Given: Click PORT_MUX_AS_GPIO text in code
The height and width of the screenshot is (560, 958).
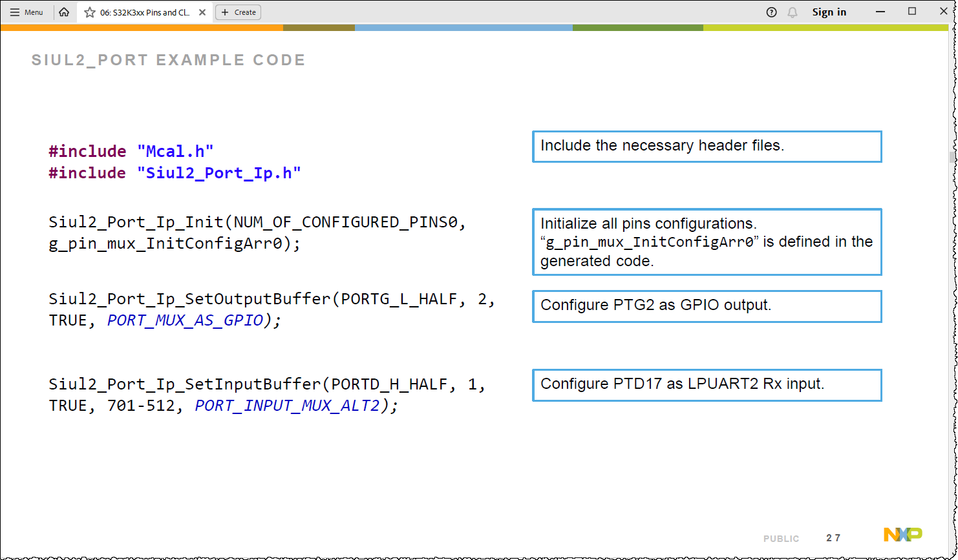Looking at the screenshot, I should tap(186, 321).
